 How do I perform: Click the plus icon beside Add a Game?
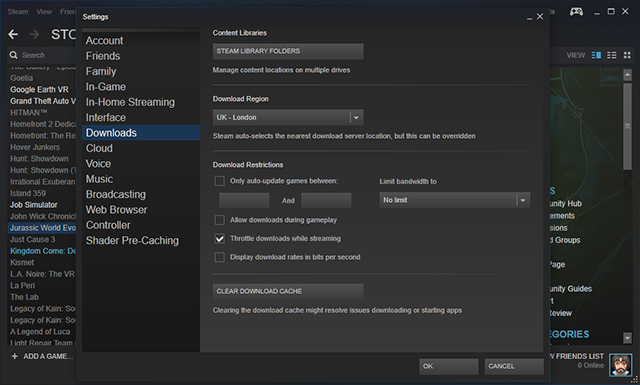[x=15, y=356]
